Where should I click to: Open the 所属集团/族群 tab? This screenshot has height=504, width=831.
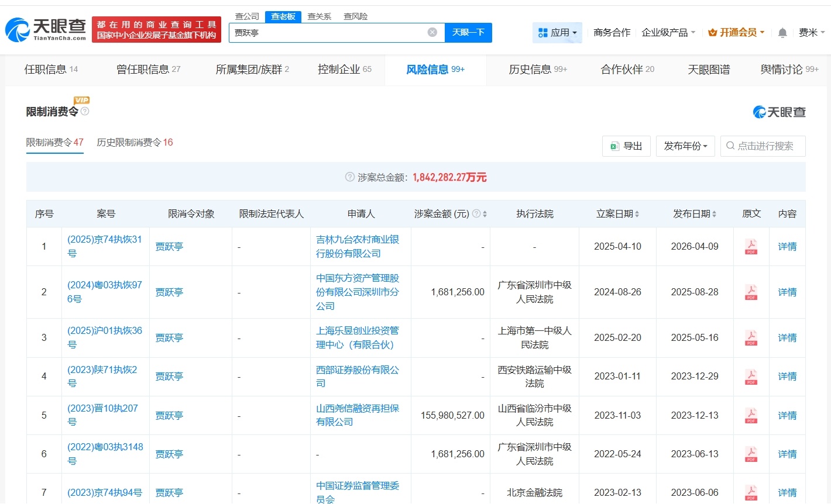tap(252, 70)
